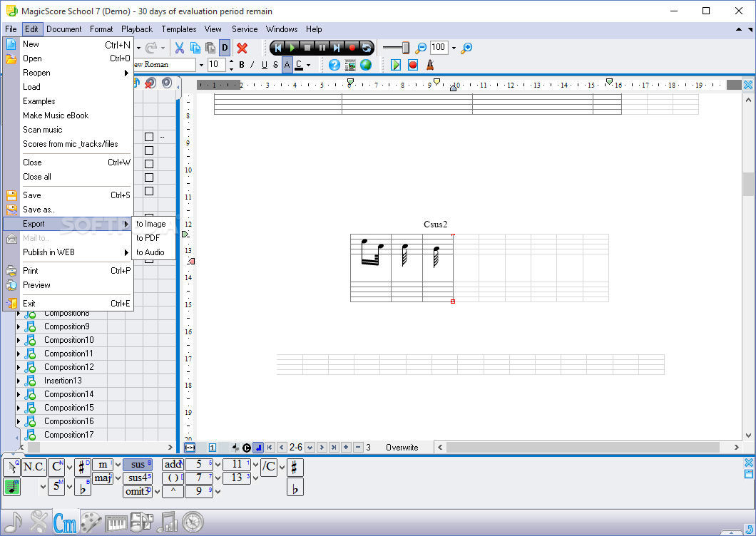This screenshot has height=536, width=756.
Task: Click the next page arrow in status bar
Action: 322,448
